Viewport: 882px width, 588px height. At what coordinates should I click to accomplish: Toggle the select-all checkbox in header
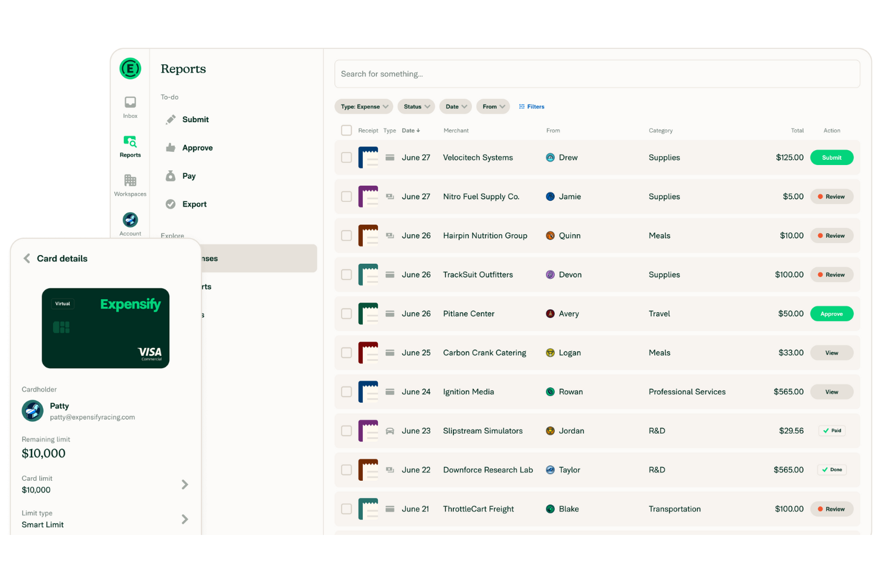pyautogui.click(x=346, y=130)
